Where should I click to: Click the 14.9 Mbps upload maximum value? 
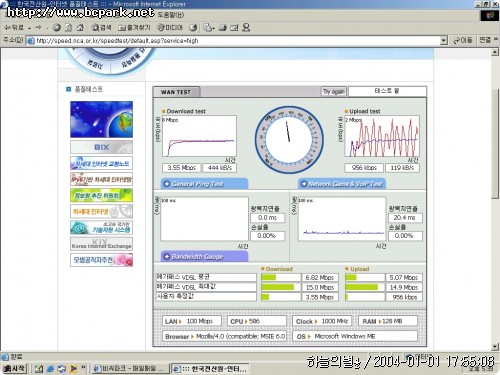(x=404, y=287)
